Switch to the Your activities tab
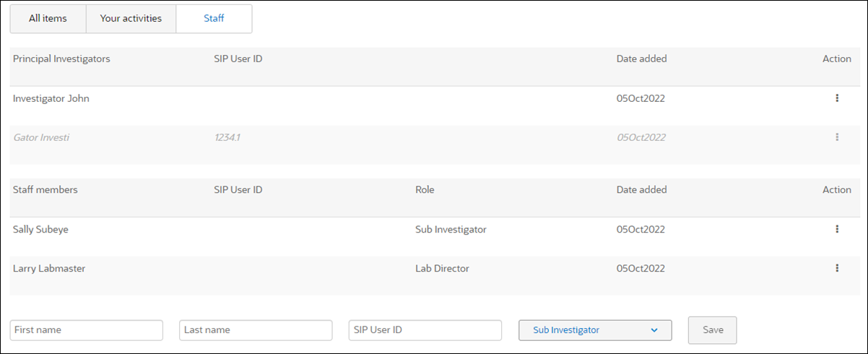The height and width of the screenshot is (354, 868). (131, 19)
